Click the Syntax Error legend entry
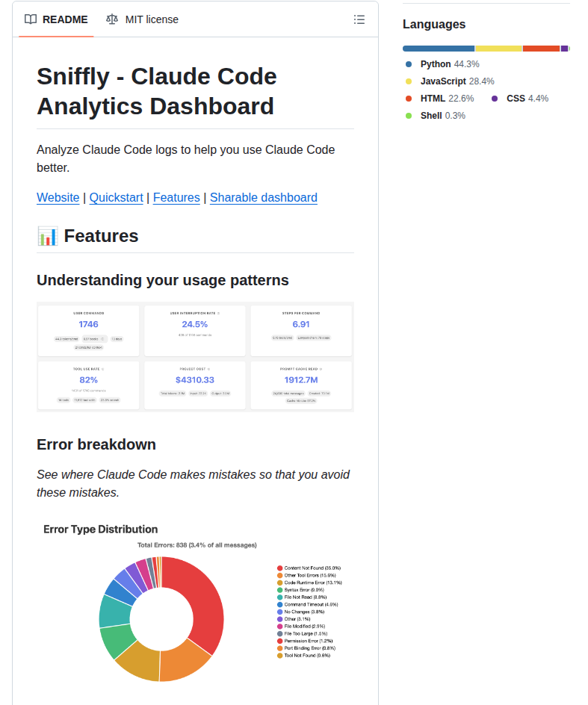Screen dimensions: 588x705 pos(300,590)
